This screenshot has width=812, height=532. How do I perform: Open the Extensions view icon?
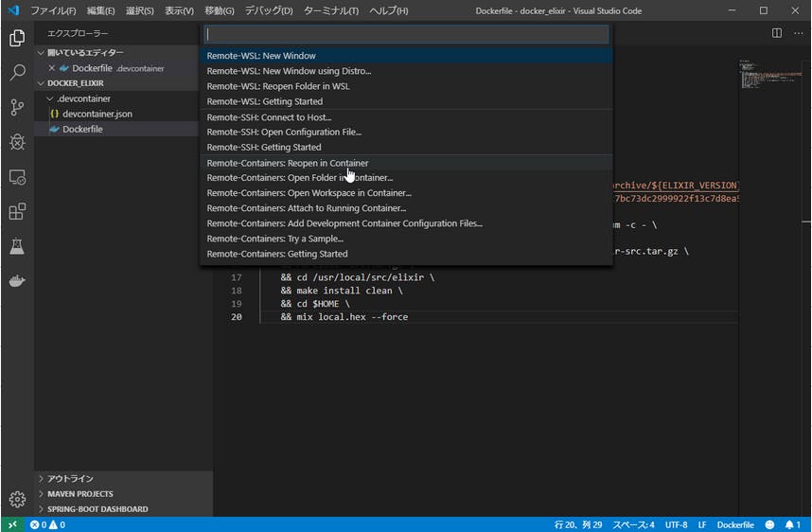pos(17,211)
